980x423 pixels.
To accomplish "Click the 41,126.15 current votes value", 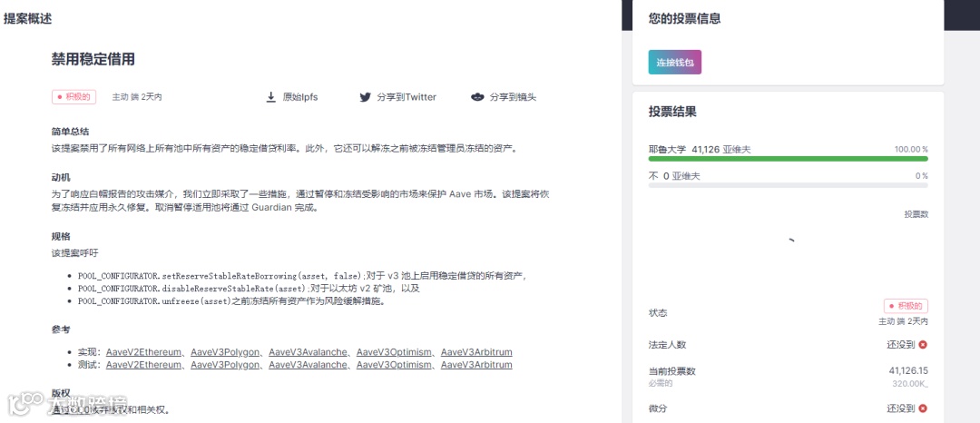I will point(908,370).
